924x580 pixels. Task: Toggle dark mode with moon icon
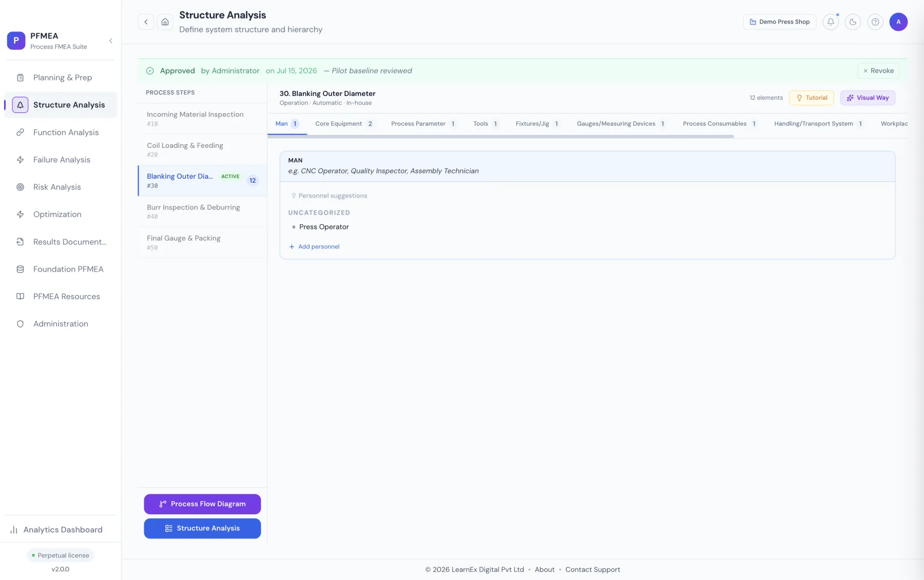coord(853,22)
